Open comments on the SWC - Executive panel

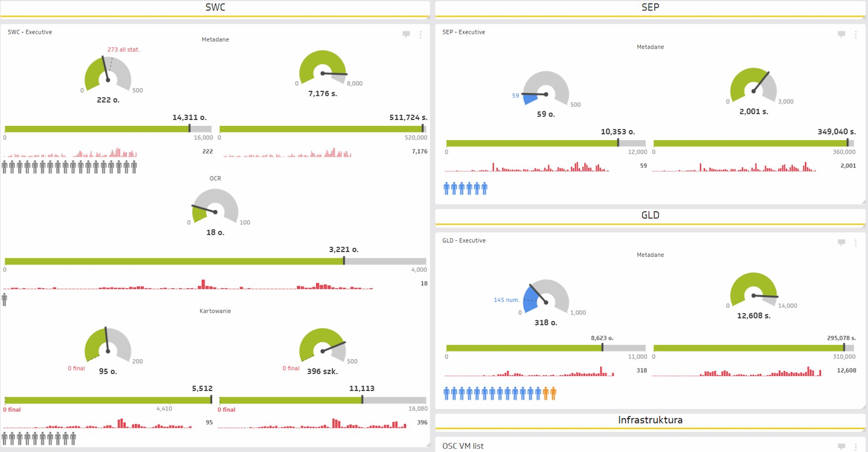(x=406, y=34)
